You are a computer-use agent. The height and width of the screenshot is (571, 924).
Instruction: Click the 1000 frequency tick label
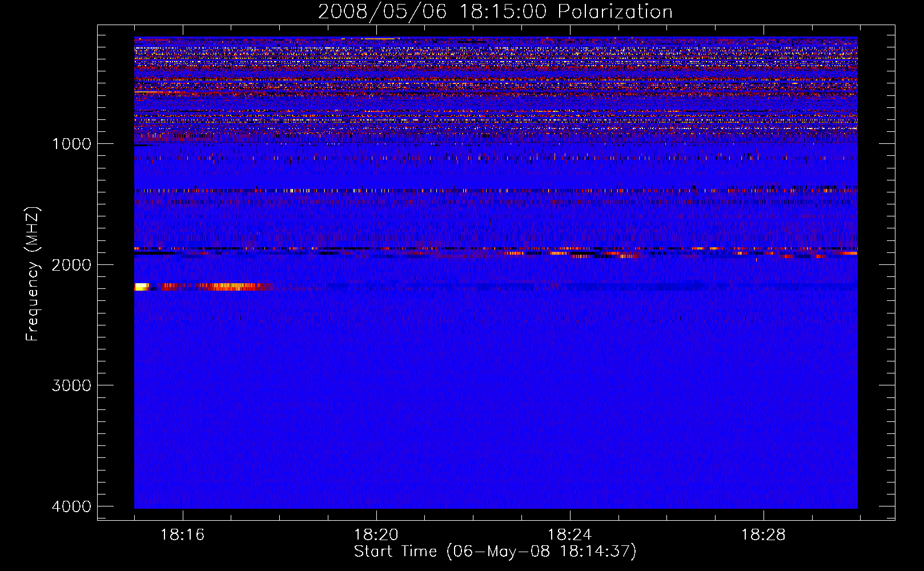coord(71,144)
